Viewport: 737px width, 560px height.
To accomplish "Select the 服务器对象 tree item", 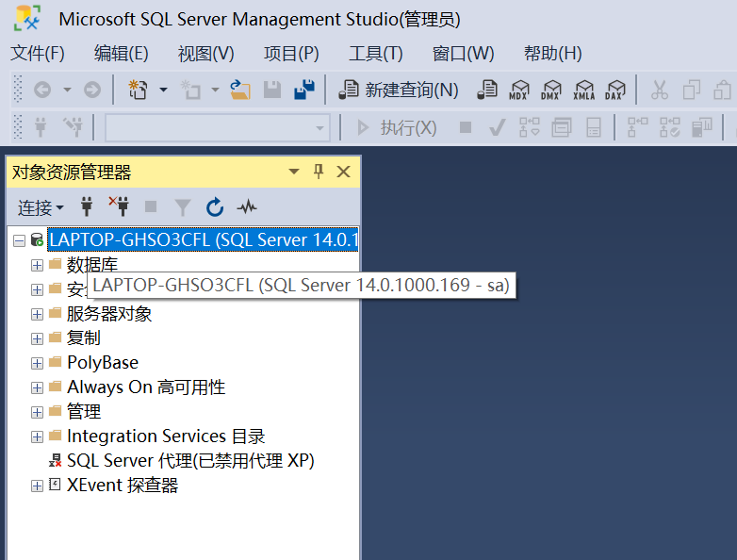I will click(x=109, y=314).
